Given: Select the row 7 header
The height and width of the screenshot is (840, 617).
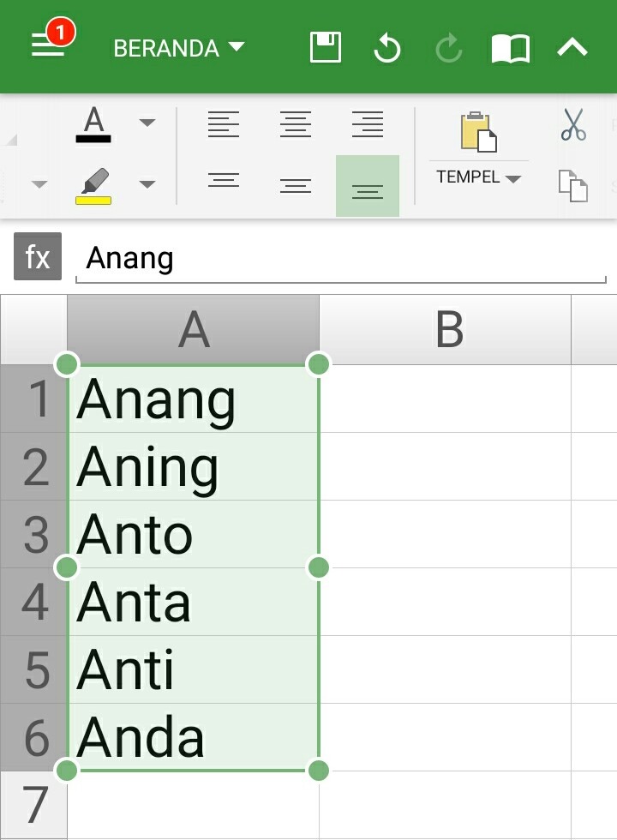Looking at the screenshot, I should 34,805.
